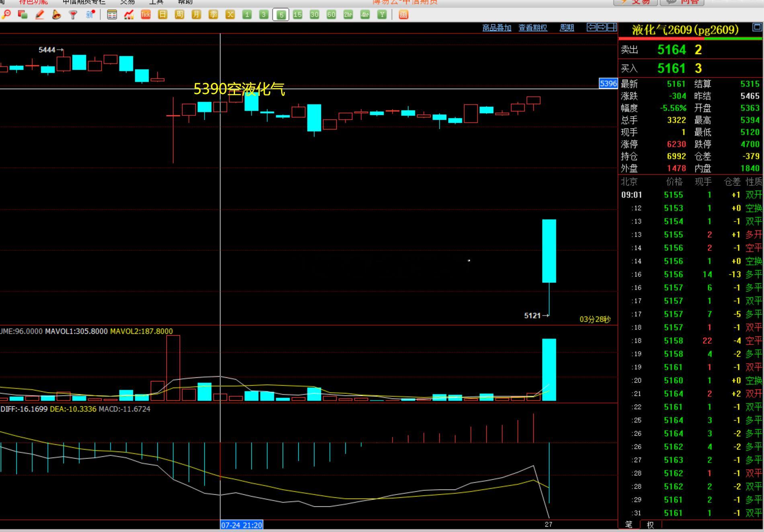This screenshot has width=764, height=532.
Task: Switch to weekly 周 chart period
Action: (x=180, y=15)
